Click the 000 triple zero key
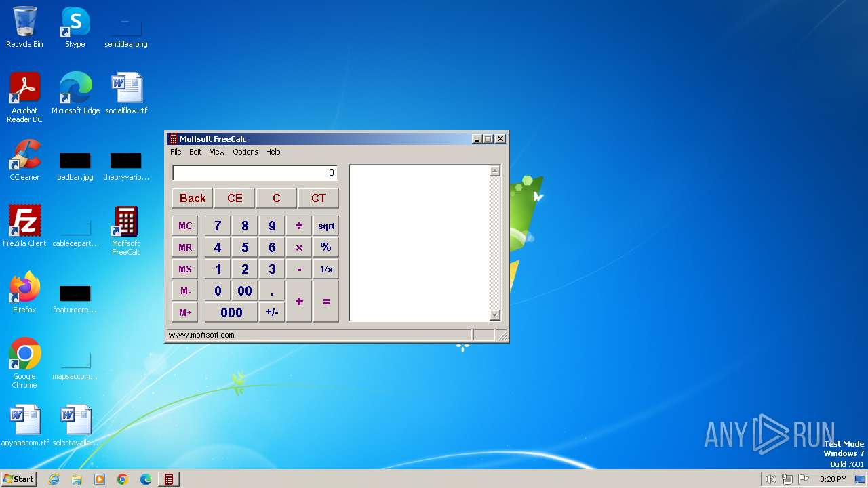 (231, 312)
